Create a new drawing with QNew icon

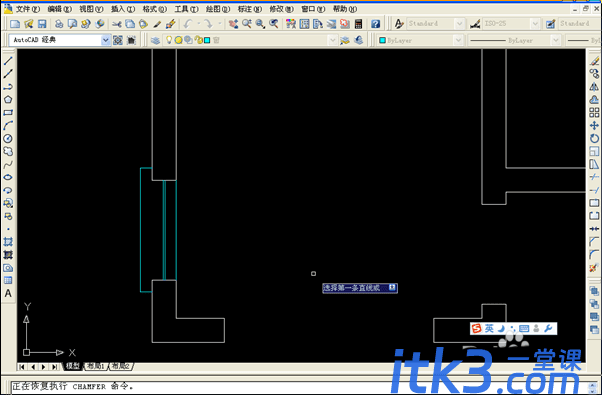pyautogui.click(x=15, y=24)
